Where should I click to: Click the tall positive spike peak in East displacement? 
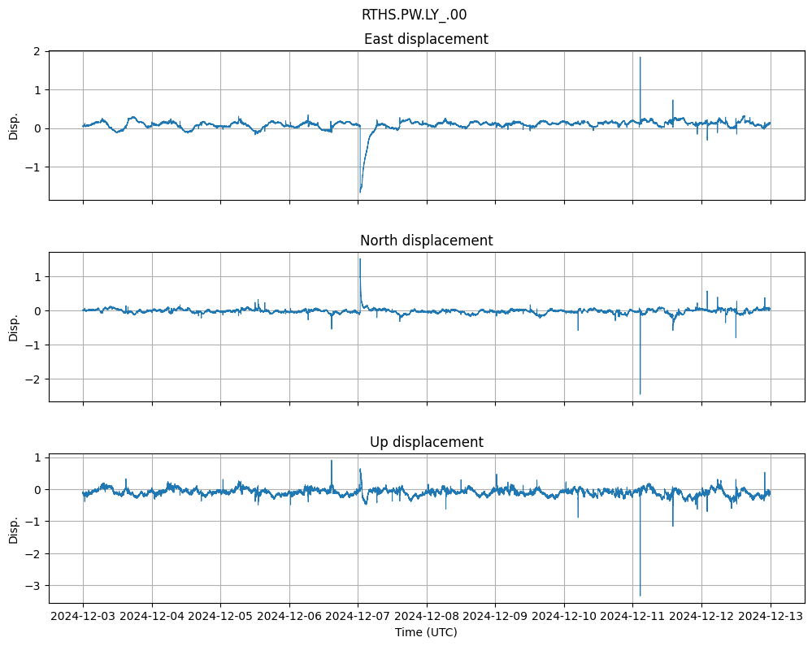tap(640, 58)
